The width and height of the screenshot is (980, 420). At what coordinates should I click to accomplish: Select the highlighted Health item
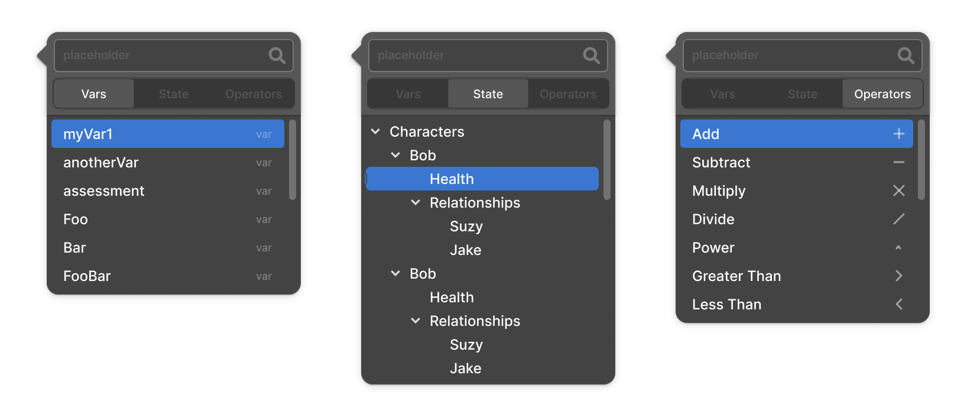point(451,179)
